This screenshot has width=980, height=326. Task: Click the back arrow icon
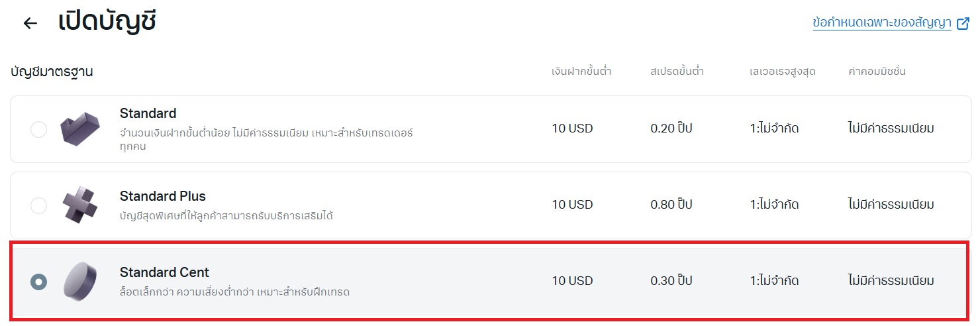(30, 23)
